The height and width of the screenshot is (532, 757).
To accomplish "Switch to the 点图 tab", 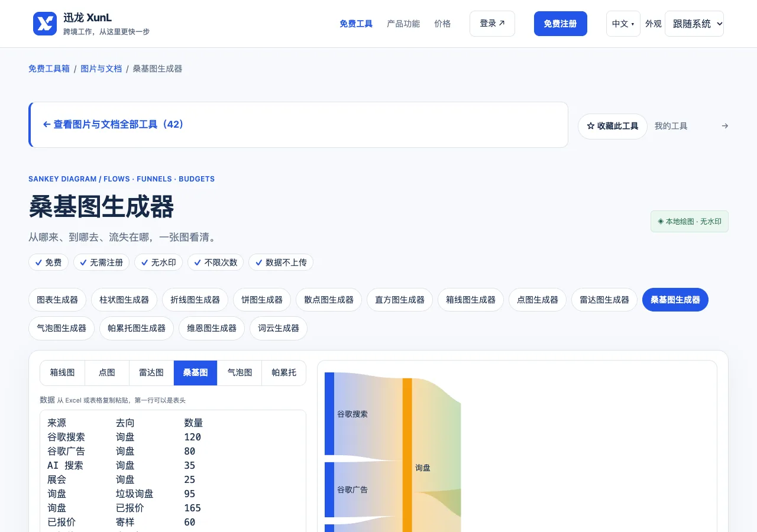I will pos(107,373).
